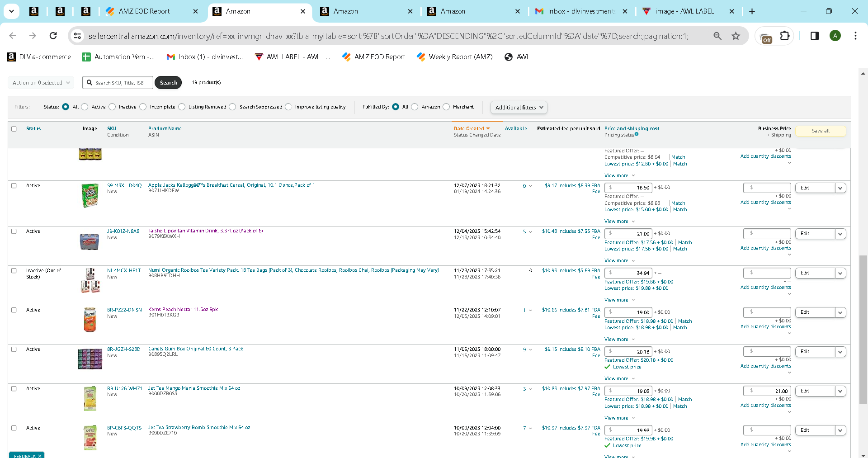868x458 pixels.
Task: Sort by the Product Name column header
Action: tap(165, 129)
